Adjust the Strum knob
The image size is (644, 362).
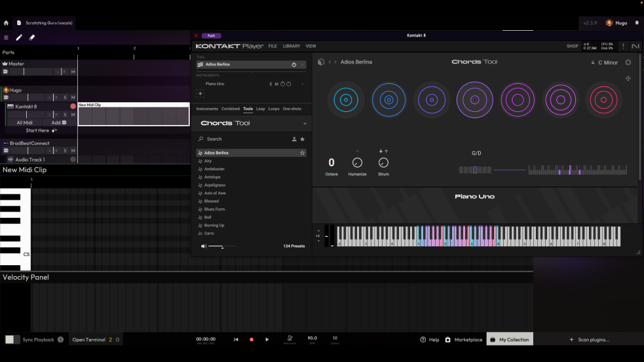(383, 163)
